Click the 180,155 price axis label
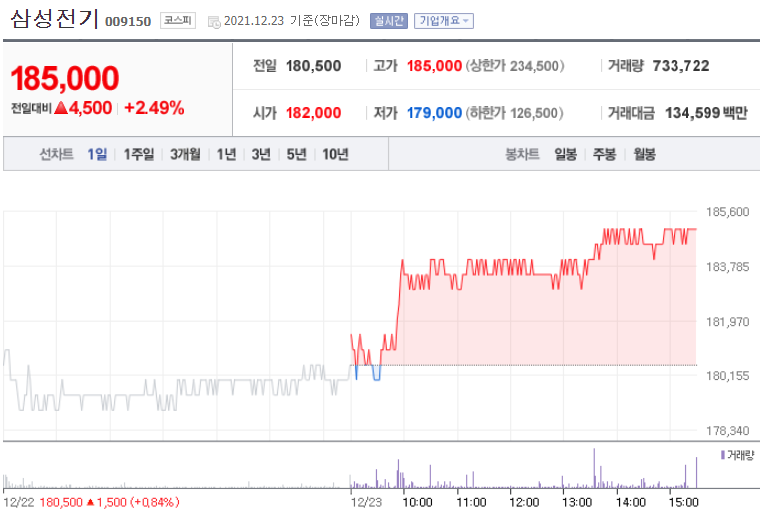Viewport: 760px width, 530px height. pos(728,376)
